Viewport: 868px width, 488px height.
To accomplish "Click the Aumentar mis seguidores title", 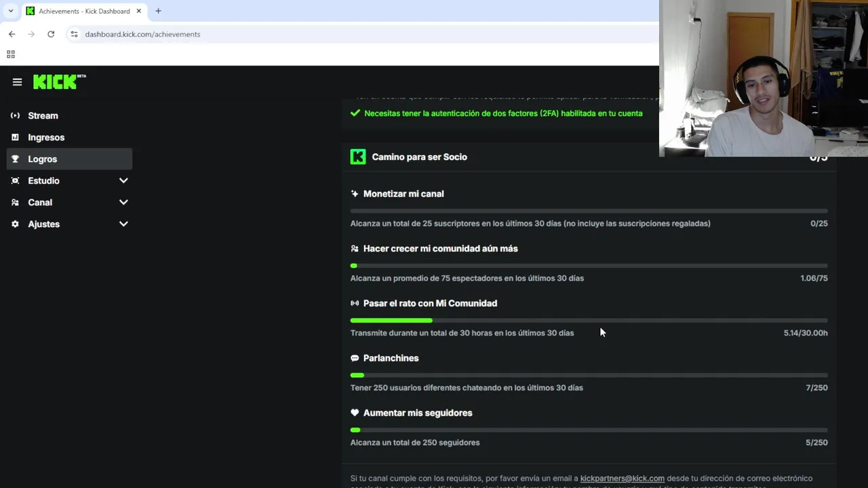I will click(x=418, y=413).
